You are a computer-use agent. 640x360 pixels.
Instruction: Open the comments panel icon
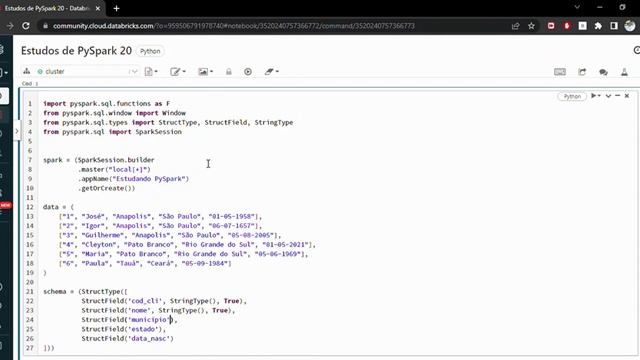click(603, 72)
